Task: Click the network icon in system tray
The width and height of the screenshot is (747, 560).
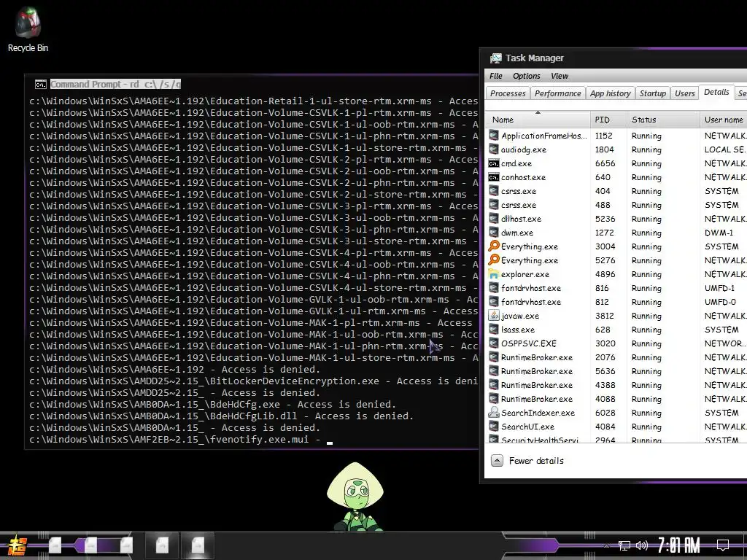Action: (624, 545)
